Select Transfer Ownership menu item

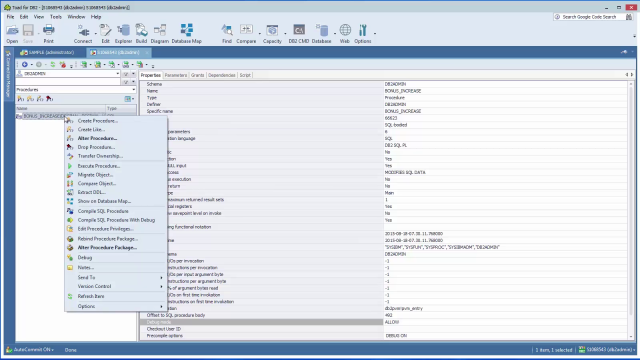[116, 156]
